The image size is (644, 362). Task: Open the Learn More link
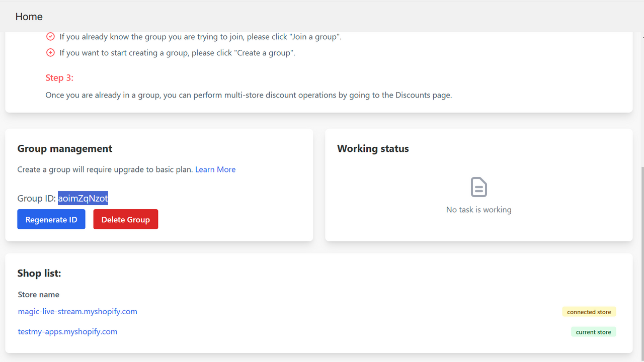(215, 169)
